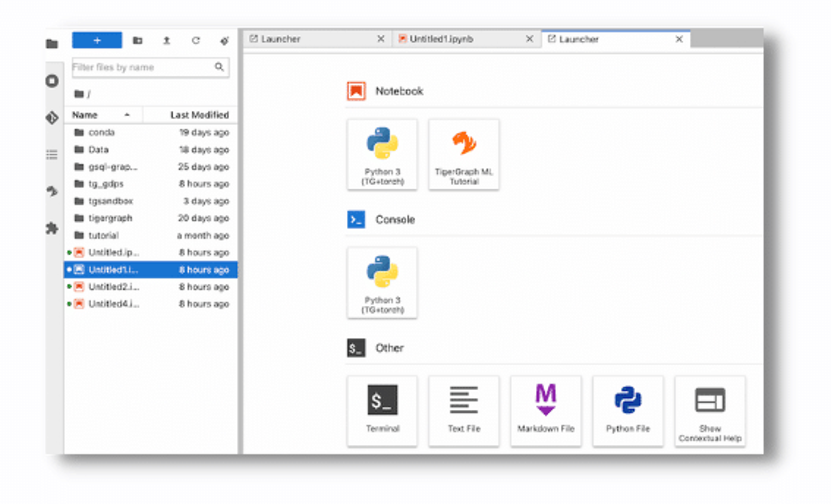Click the Filter files by name field
The image size is (832, 504).
(150, 67)
